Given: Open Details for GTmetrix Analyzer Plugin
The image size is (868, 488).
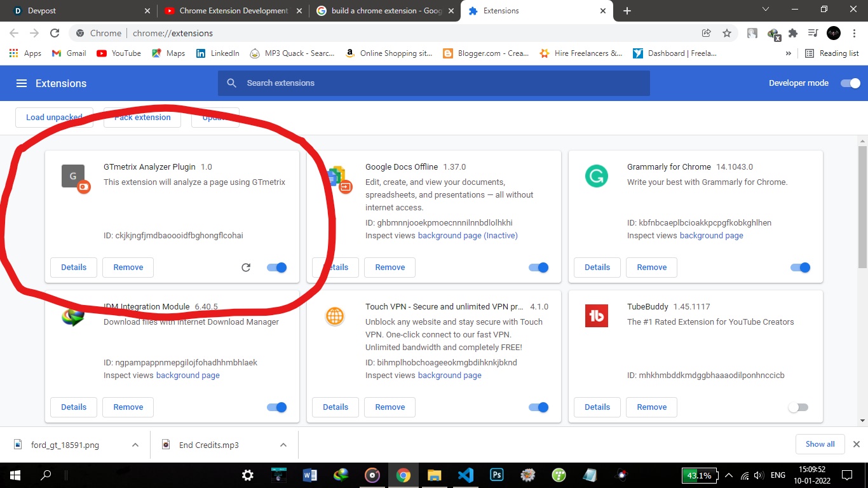Looking at the screenshot, I should (x=74, y=268).
